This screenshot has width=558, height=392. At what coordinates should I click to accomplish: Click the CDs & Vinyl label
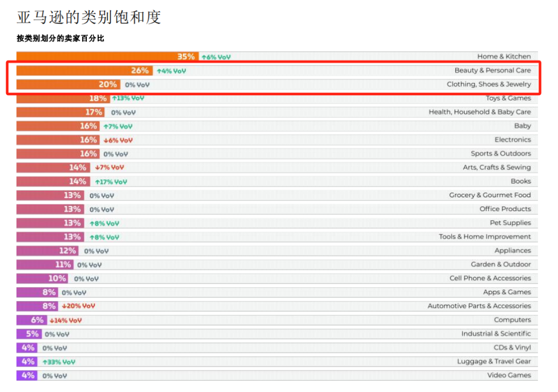coord(512,348)
